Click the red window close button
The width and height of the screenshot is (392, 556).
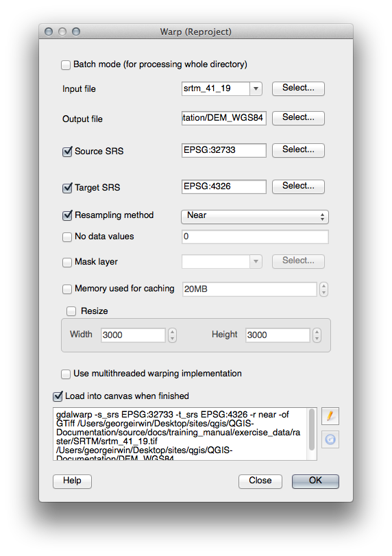click(x=49, y=32)
